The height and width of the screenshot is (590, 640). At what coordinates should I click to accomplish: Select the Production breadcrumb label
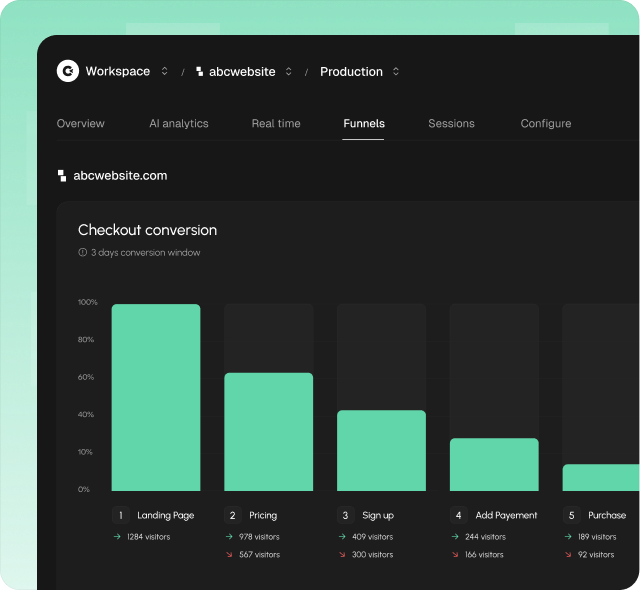351,72
